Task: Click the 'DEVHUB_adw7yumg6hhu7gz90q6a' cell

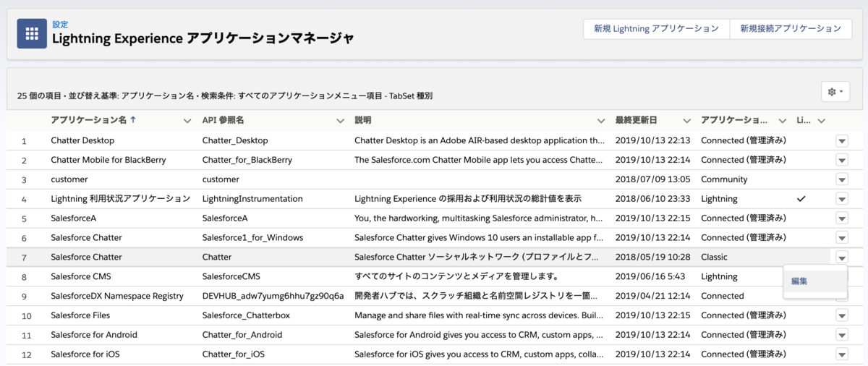Action: [273, 296]
